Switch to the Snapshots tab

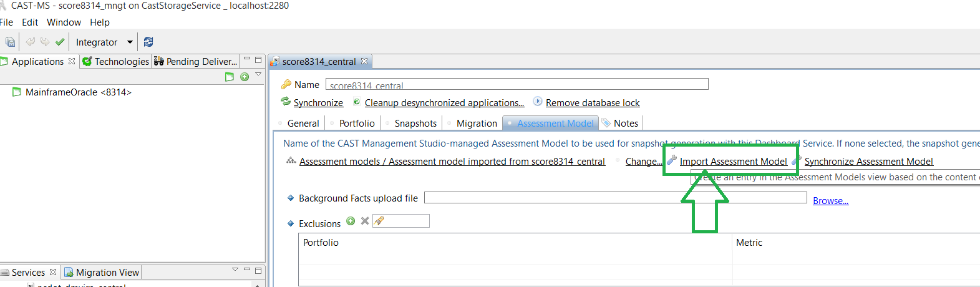[x=415, y=124]
